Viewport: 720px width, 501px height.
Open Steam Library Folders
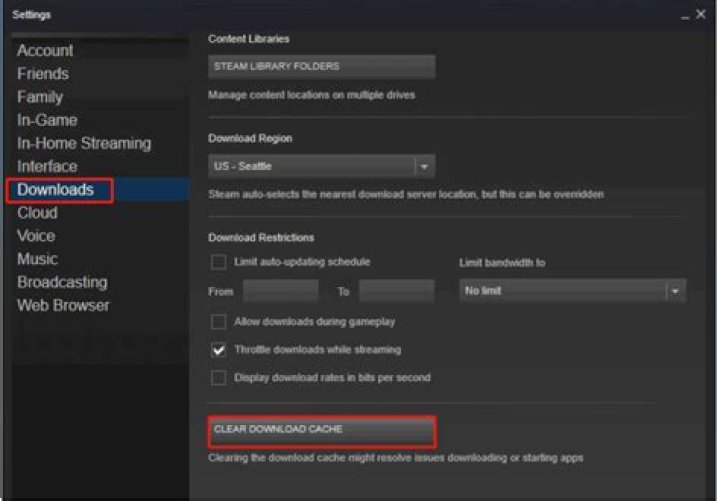pyautogui.click(x=321, y=67)
